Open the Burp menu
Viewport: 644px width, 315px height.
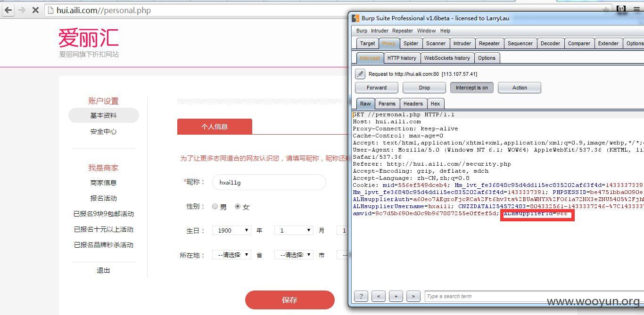point(362,31)
